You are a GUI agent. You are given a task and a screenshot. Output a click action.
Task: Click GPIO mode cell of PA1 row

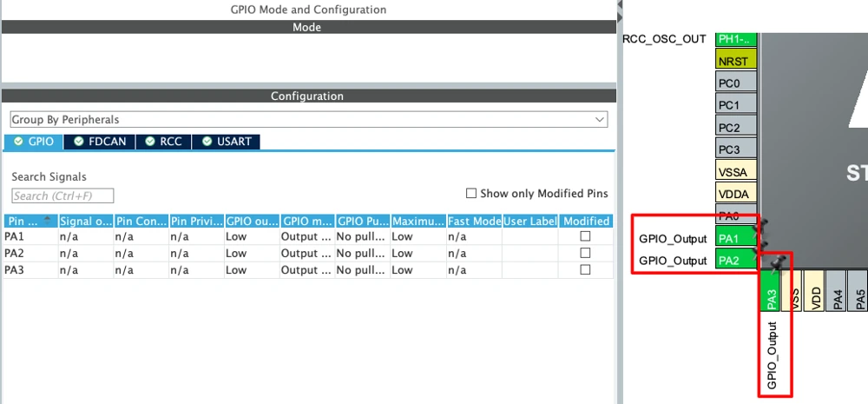(308, 236)
